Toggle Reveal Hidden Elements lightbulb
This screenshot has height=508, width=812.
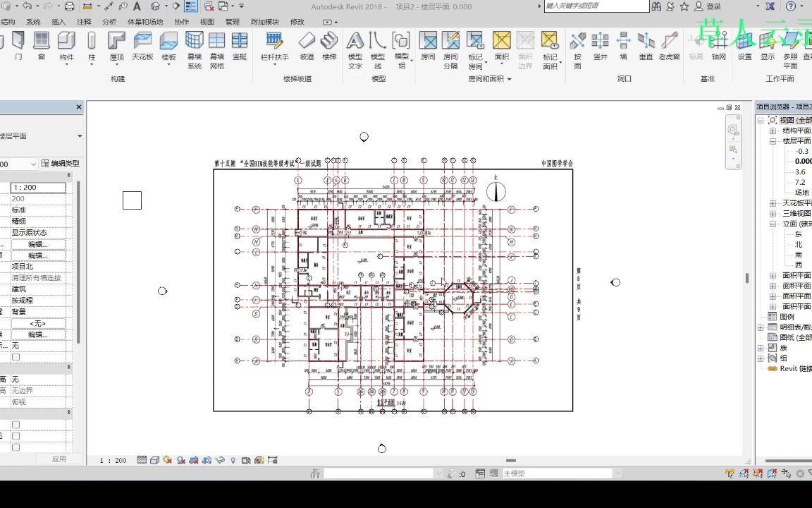point(233,459)
